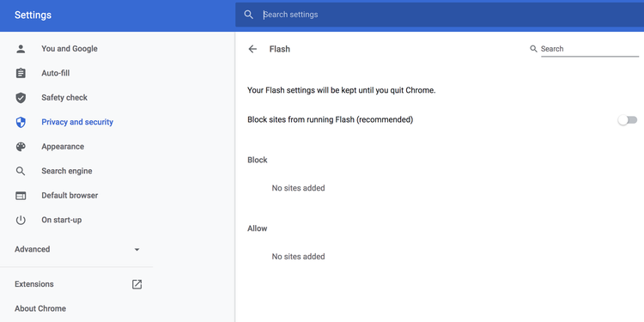Expand the Advanced section arrow
This screenshot has height=322, width=644.
tap(137, 249)
